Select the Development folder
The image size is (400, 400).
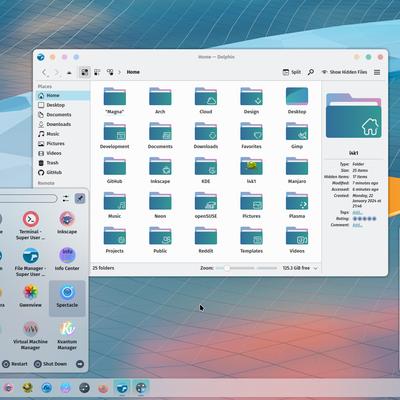115,135
